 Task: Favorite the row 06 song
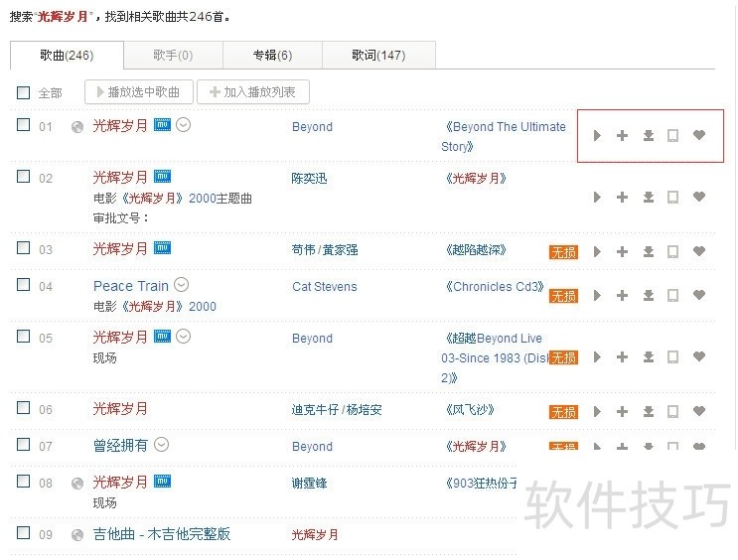[x=699, y=411]
